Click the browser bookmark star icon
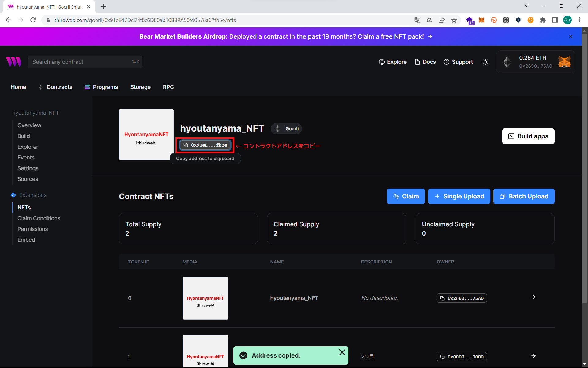 (454, 20)
